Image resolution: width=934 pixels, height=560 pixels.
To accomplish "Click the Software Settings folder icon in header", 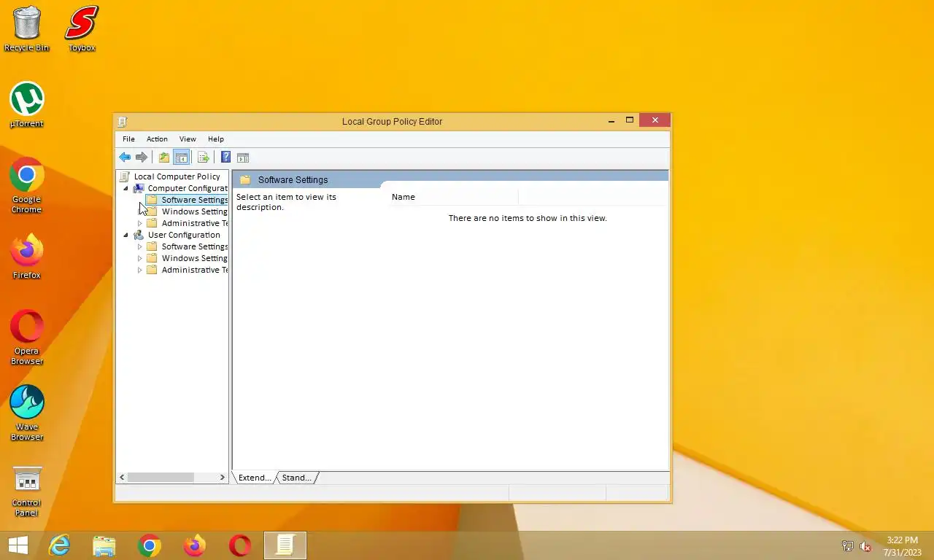I will (245, 179).
